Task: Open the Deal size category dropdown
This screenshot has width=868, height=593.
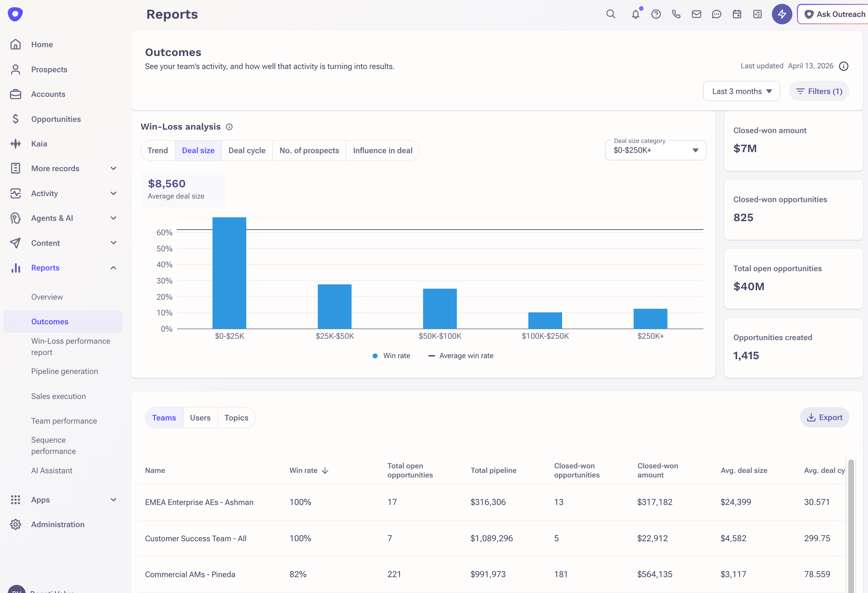Action: [655, 150]
